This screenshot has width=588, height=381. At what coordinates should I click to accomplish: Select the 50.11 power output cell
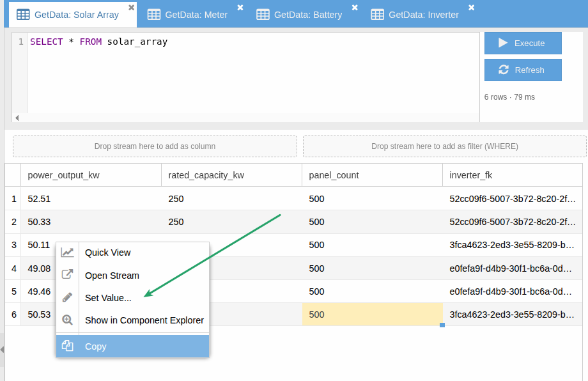click(38, 245)
